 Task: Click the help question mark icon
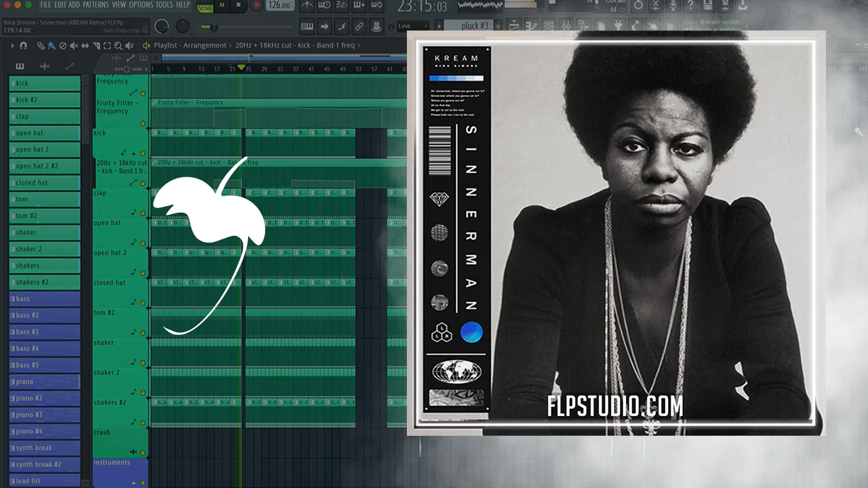690,5
